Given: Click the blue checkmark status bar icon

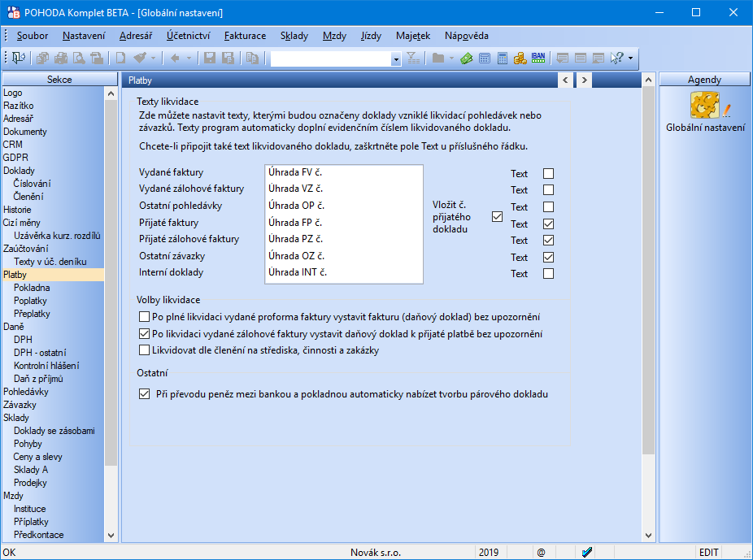Looking at the screenshot, I should (586, 553).
